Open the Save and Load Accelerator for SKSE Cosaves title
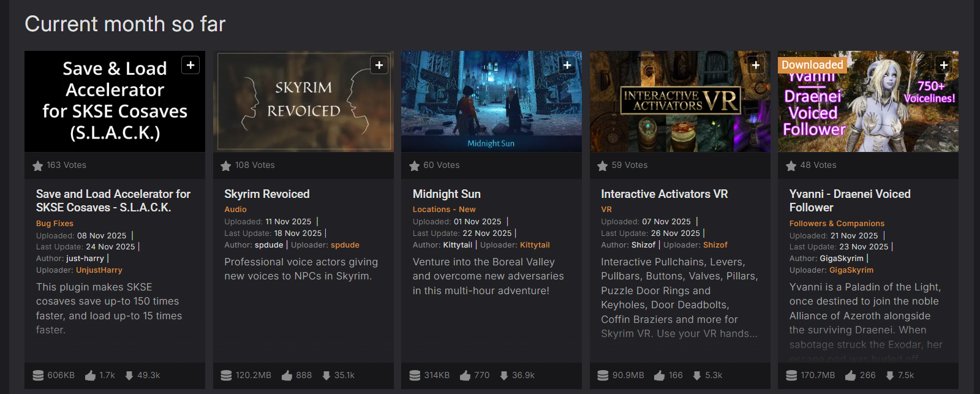Image resolution: width=980 pixels, height=394 pixels. pyautogui.click(x=113, y=200)
